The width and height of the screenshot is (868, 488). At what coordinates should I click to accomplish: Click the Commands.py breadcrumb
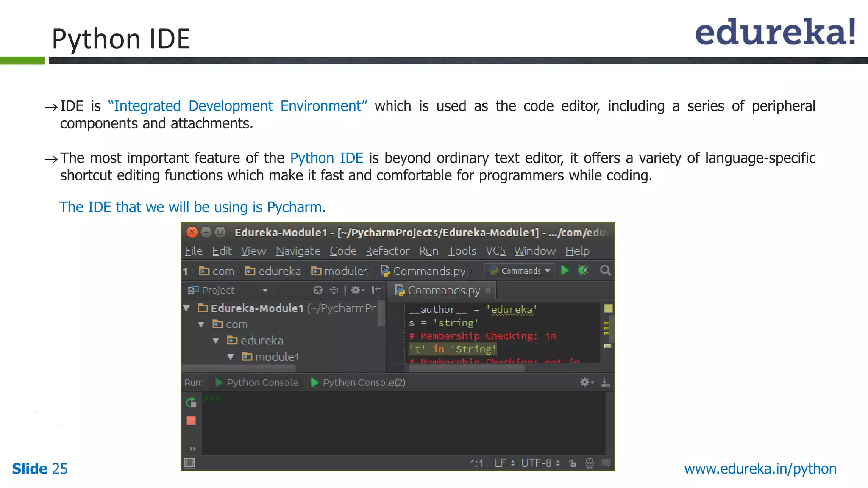point(423,271)
